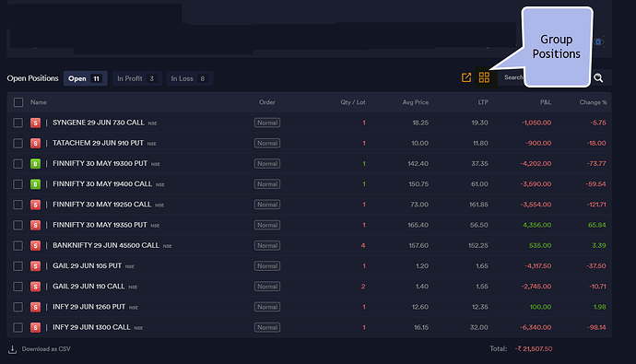
Task: Switch to the In Loss tab
Action: (190, 78)
